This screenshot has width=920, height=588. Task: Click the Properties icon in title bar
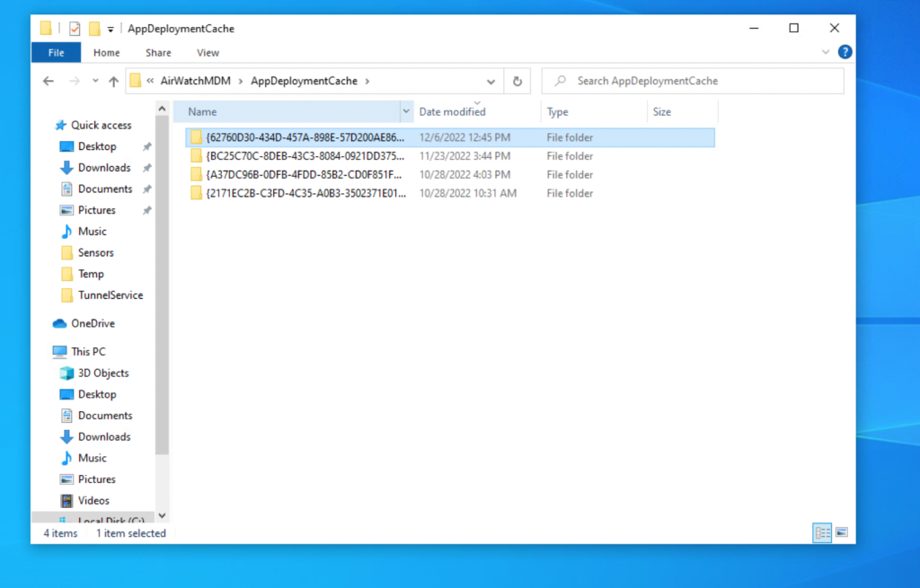(x=75, y=29)
